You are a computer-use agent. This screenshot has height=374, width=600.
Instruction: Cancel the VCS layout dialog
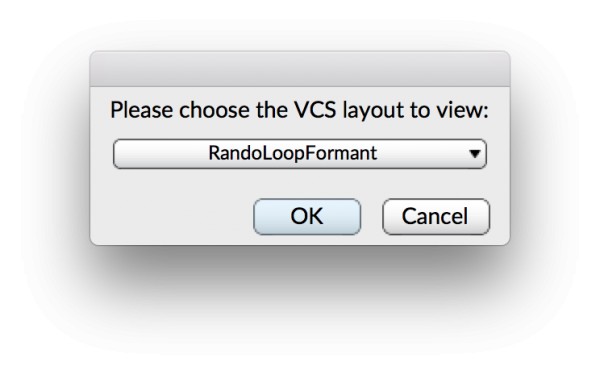[x=436, y=217]
